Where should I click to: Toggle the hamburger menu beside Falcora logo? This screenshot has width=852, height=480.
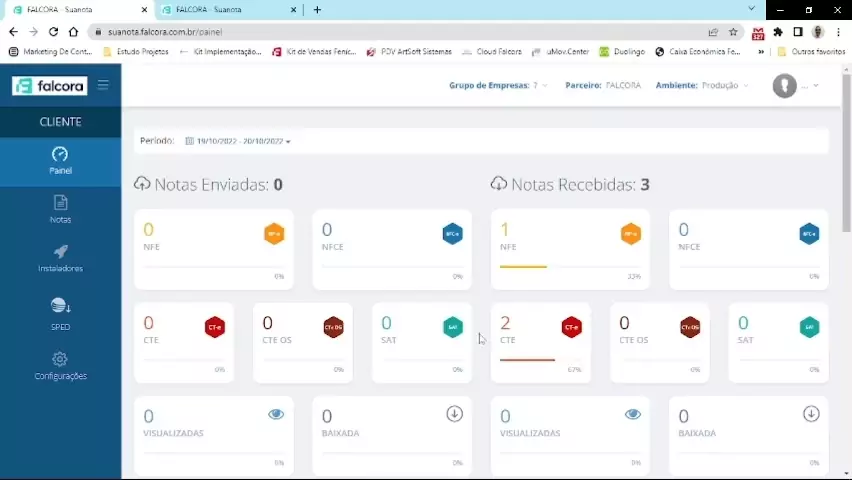coord(103,86)
